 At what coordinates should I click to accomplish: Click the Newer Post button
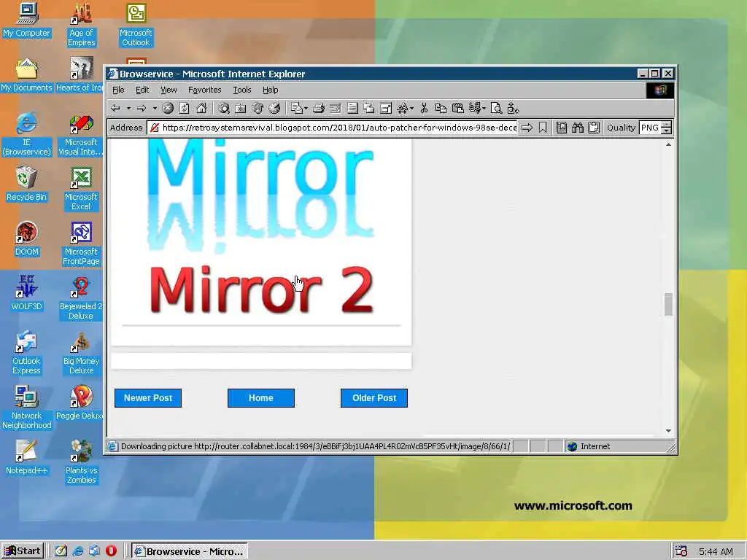pyautogui.click(x=147, y=398)
